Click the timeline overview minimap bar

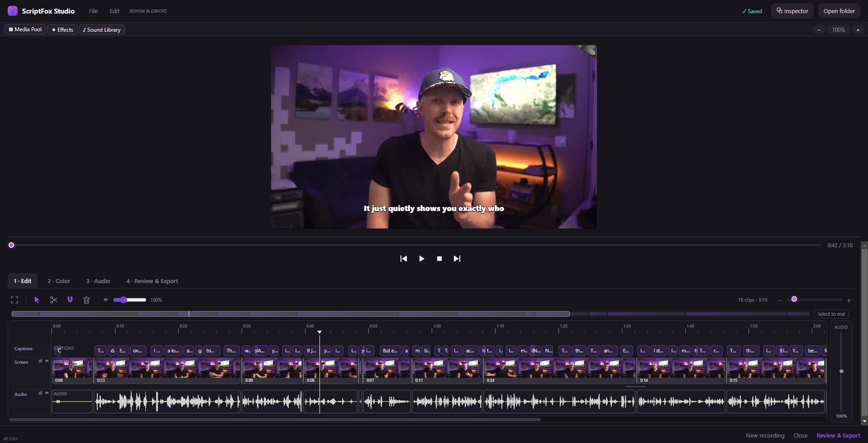point(410,314)
